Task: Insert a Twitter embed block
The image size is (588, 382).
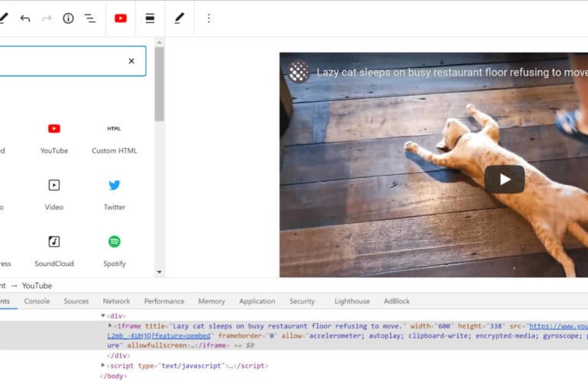Action: pos(115,195)
